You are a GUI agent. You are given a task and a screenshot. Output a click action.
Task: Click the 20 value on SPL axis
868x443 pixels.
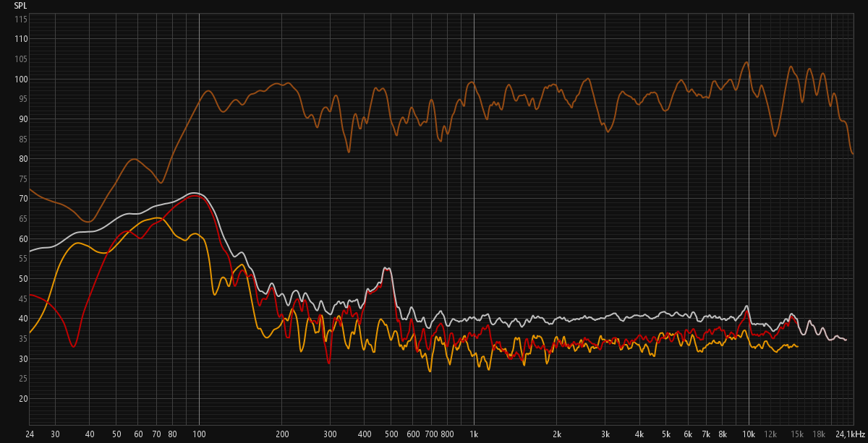coord(22,399)
